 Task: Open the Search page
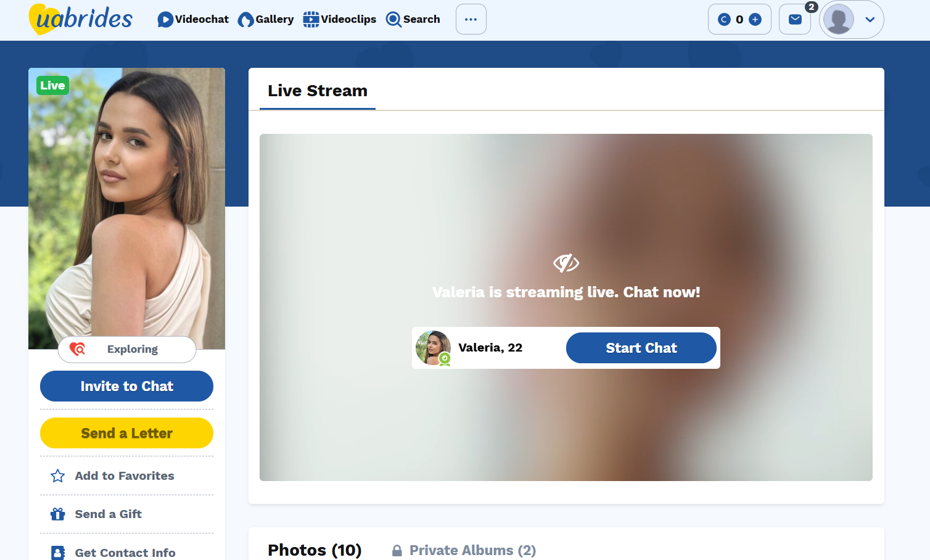pos(413,20)
